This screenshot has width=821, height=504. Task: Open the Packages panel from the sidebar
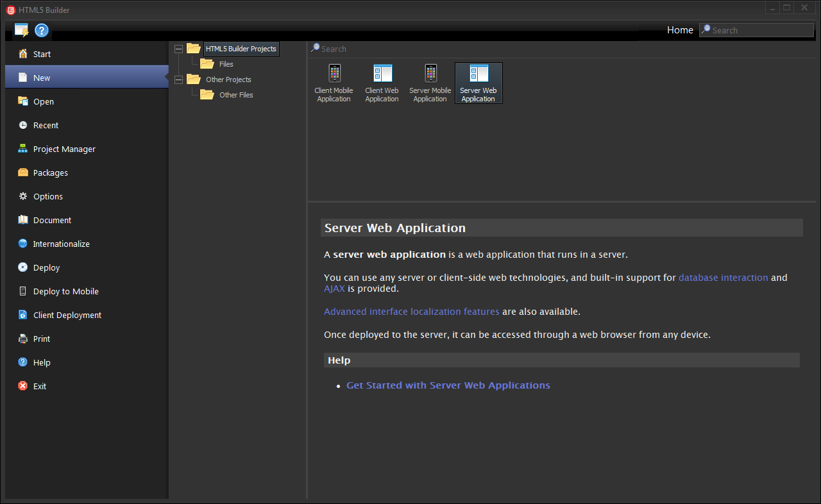[x=51, y=172]
